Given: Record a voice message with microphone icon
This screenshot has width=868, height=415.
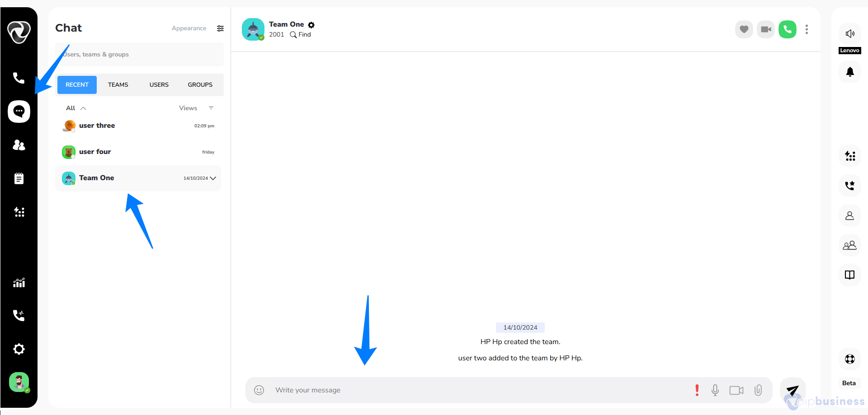Looking at the screenshot, I should point(715,390).
